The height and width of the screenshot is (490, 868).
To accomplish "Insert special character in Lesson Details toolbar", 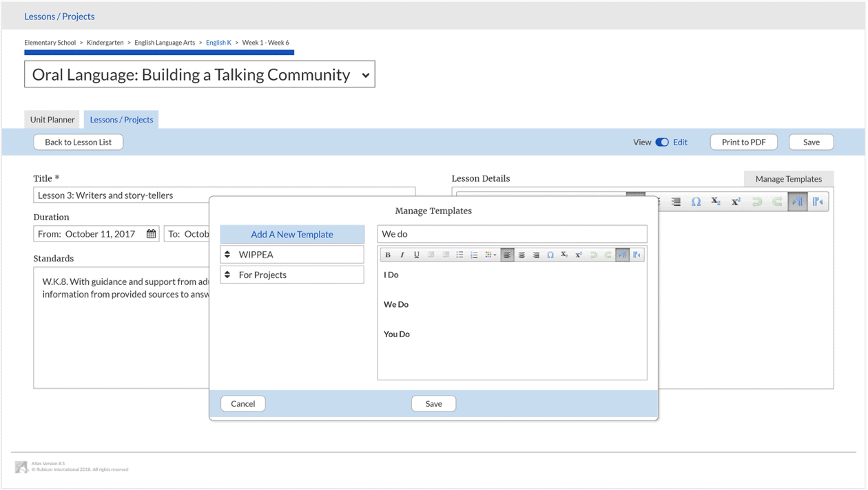I will (696, 202).
